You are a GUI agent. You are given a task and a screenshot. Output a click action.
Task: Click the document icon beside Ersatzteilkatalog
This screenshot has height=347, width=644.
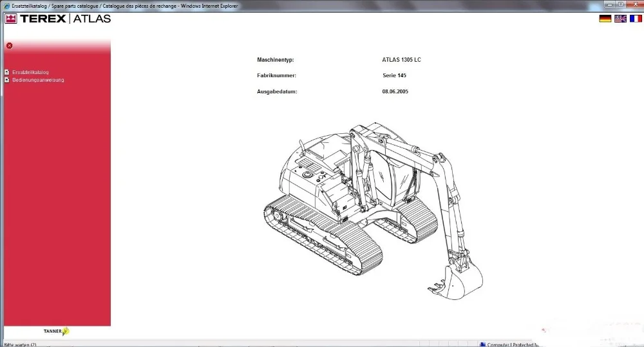click(x=6, y=72)
